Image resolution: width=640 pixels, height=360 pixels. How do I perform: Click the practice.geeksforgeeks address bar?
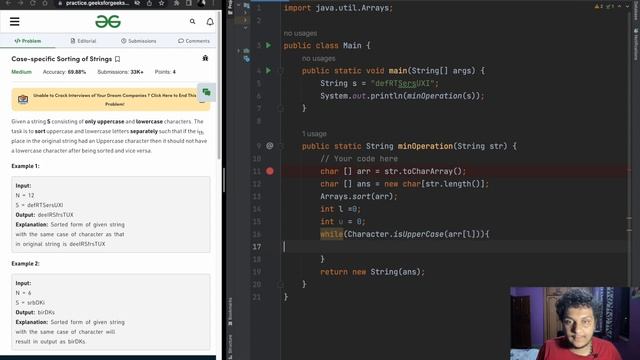click(97, 3)
